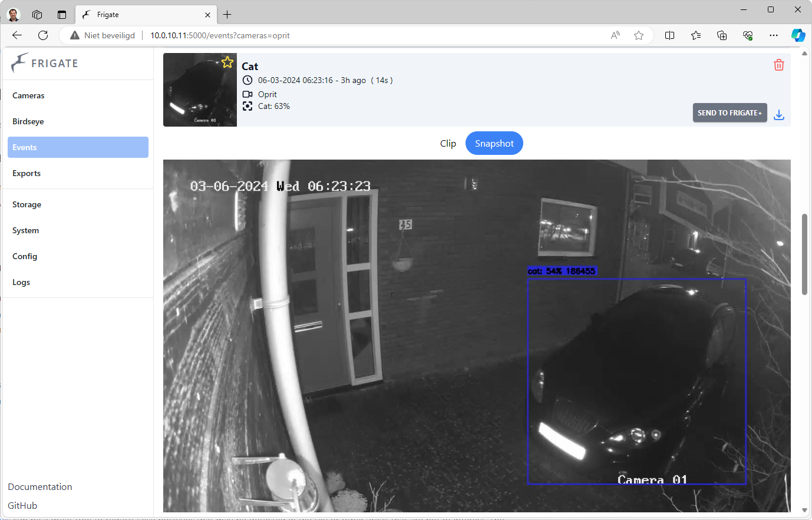
Task: Open the Config section
Action: pyautogui.click(x=25, y=256)
